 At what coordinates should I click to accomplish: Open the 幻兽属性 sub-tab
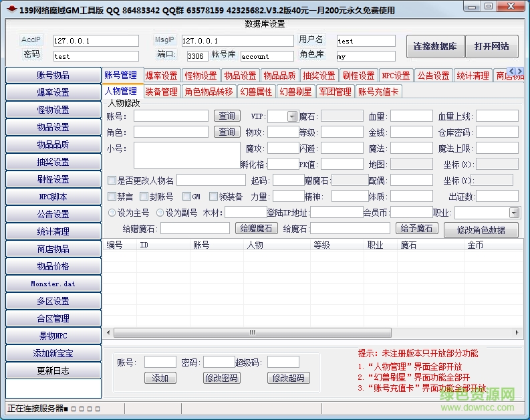[x=256, y=92]
